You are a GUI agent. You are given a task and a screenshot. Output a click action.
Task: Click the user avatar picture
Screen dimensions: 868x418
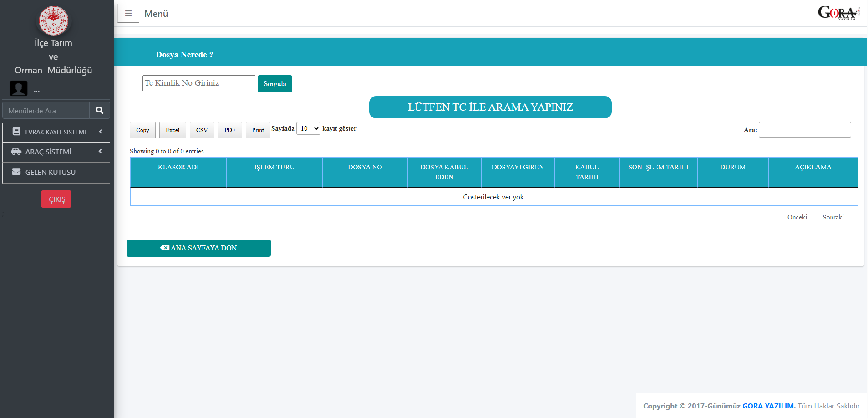[19, 88]
